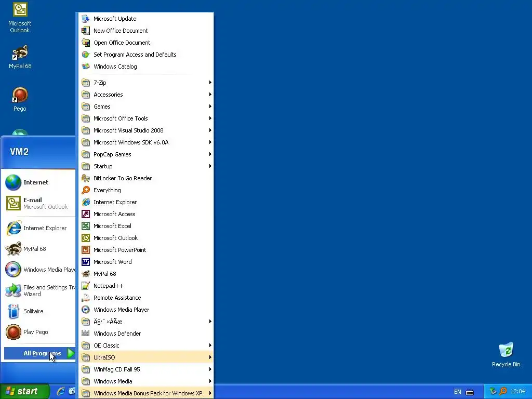Launch Windows Defender
The width and height of the screenshot is (532, 399).
pos(146,334)
